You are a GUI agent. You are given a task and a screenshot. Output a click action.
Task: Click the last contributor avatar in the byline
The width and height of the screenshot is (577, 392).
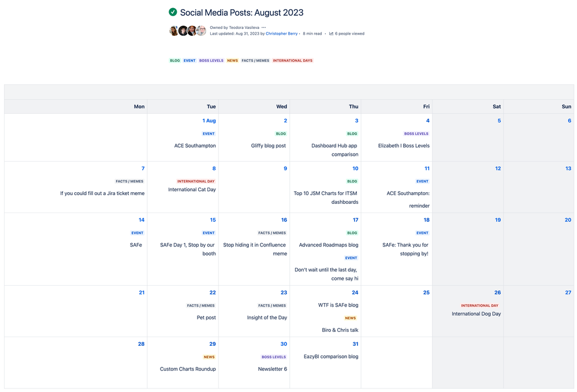coord(201,30)
